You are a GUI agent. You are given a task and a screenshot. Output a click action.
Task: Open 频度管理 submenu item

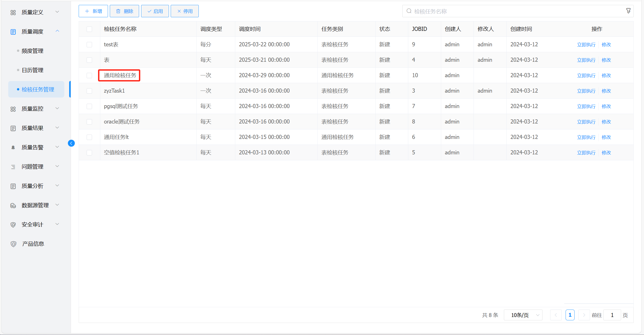[x=32, y=51]
